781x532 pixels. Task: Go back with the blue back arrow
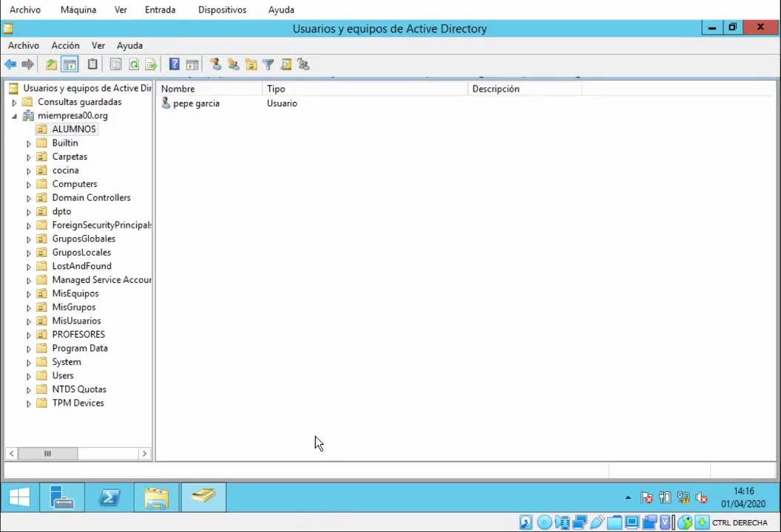(10, 64)
